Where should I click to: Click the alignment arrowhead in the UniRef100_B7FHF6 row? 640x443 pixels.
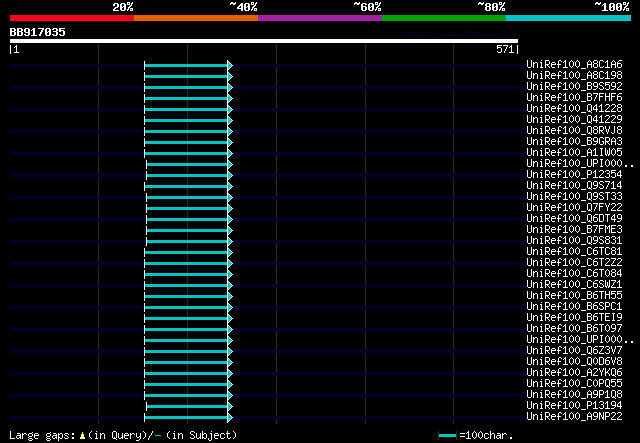(230, 98)
